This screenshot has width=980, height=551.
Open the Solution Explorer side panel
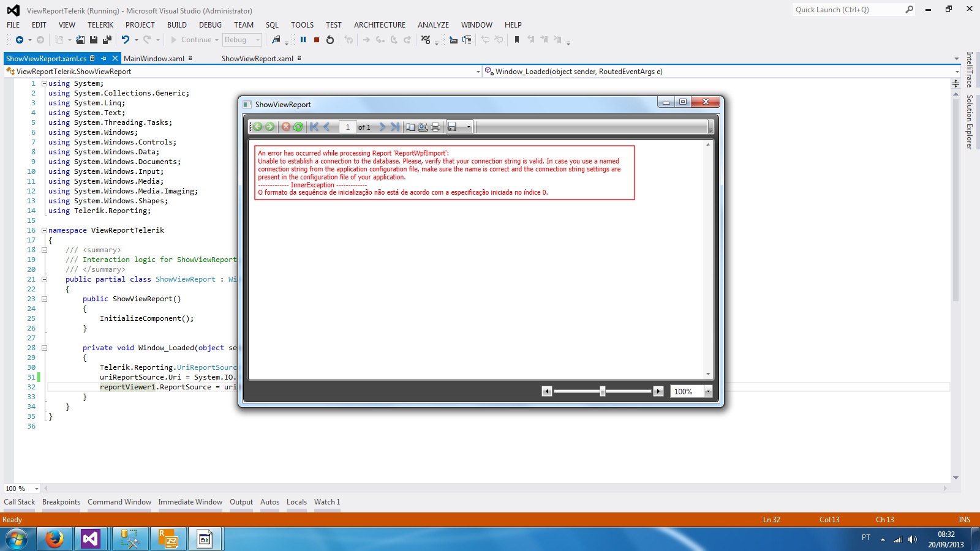970,122
